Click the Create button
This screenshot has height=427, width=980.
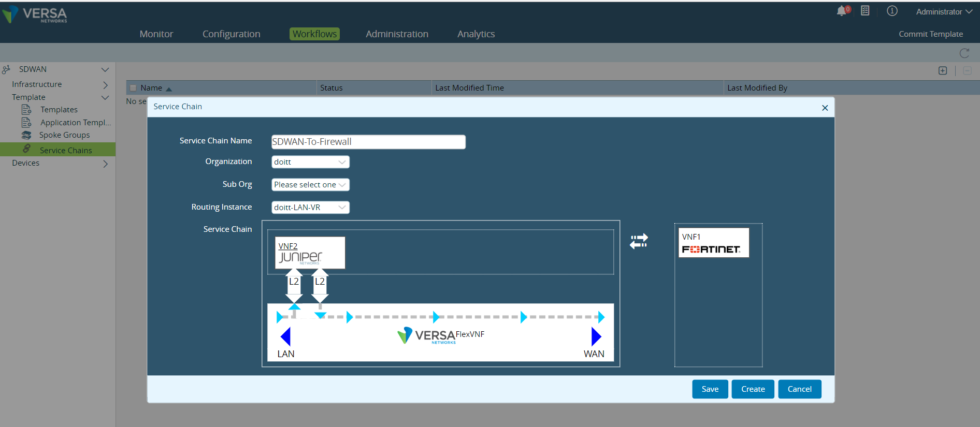coord(753,389)
